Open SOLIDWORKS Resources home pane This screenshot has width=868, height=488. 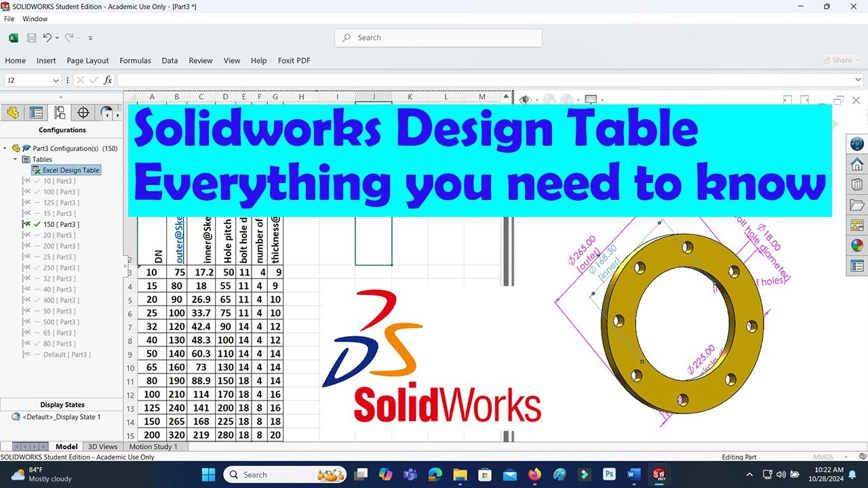pos(857,164)
